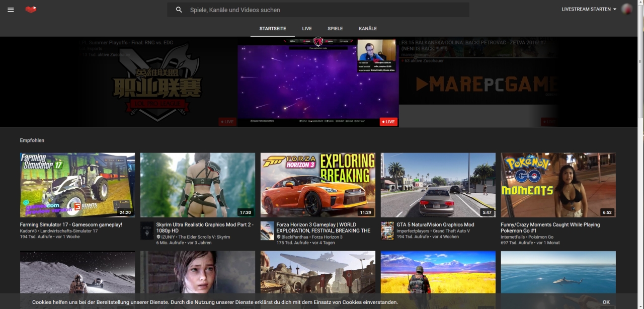
Task: Click 5:47 duration on GTA 5 video
Action: 487,212
